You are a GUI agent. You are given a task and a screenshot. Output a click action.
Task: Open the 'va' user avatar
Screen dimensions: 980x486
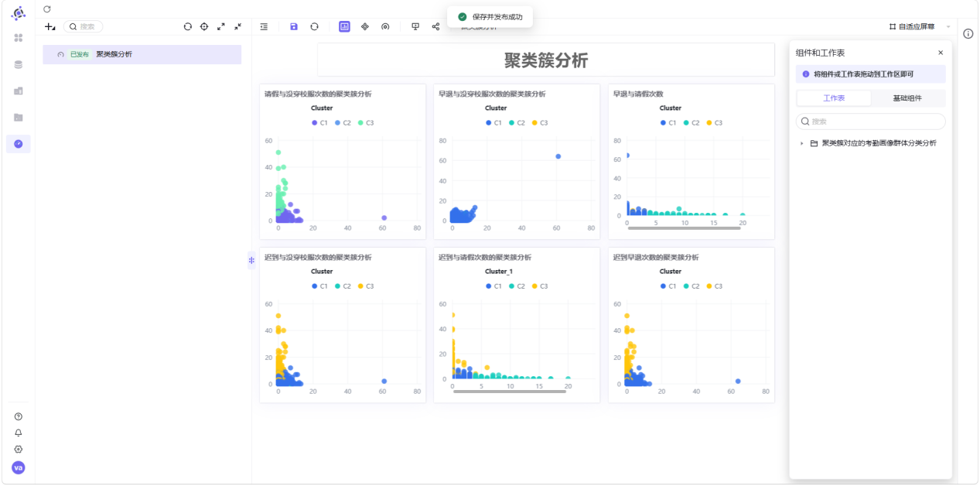(x=19, y=467)
